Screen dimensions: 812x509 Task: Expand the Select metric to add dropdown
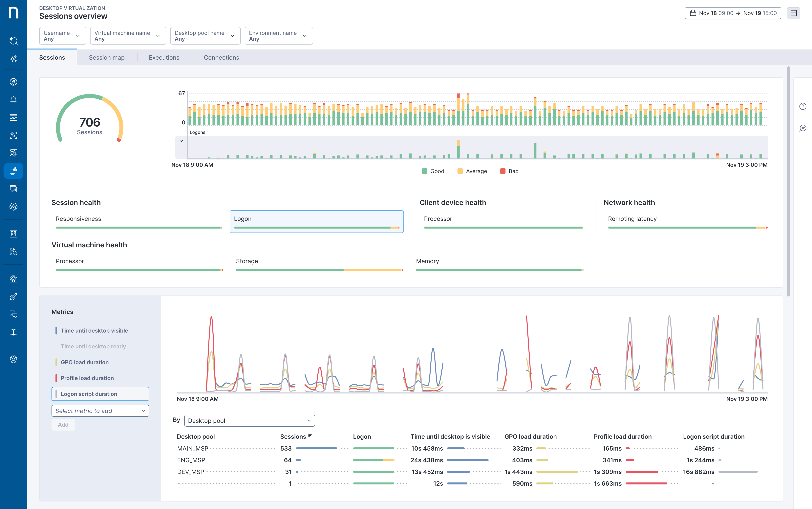coord(100,411)
